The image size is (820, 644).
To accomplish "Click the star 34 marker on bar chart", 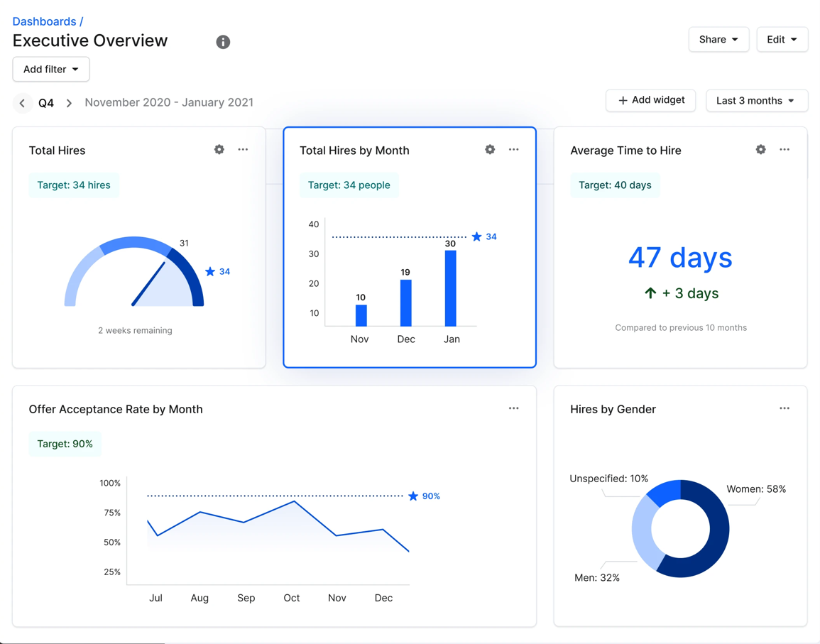I will pos(476,237).
